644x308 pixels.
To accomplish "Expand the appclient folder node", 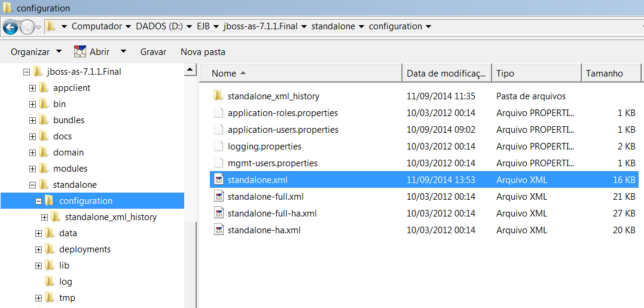I will [32, 88].
